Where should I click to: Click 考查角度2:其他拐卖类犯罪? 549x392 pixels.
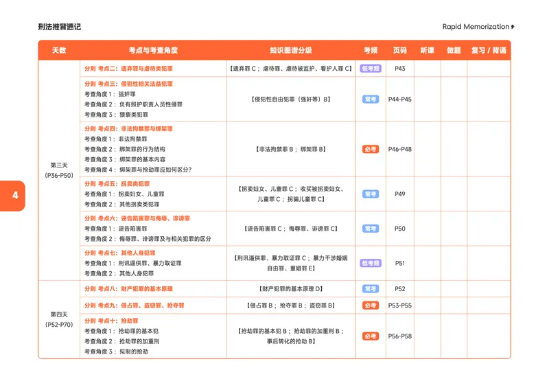(x=122, y=204)
